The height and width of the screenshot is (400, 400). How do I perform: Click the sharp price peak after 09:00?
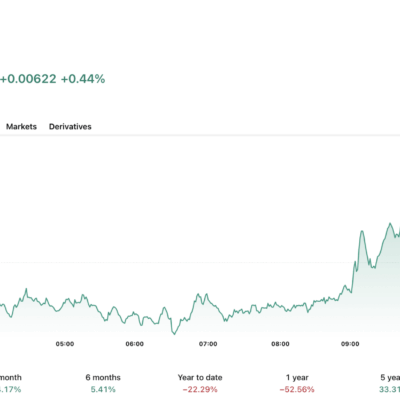(362, 231)
